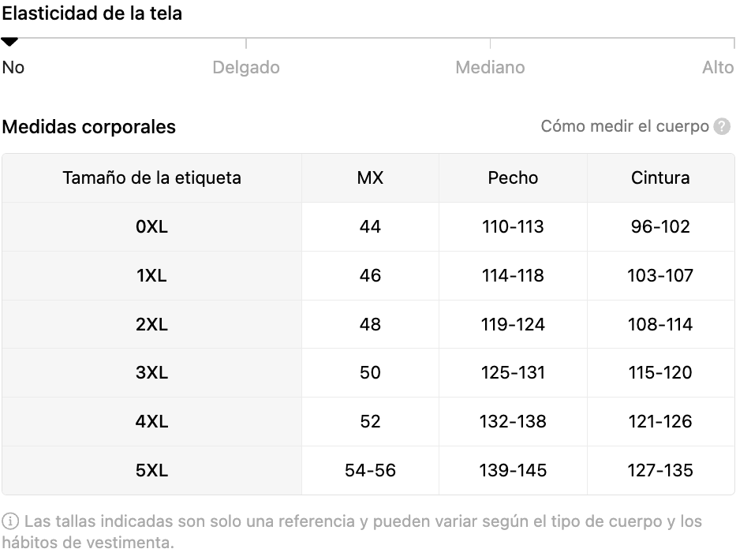The image size is (751, 560).
Task: Select the 3XL size row label
Action: tap(151, 373)
